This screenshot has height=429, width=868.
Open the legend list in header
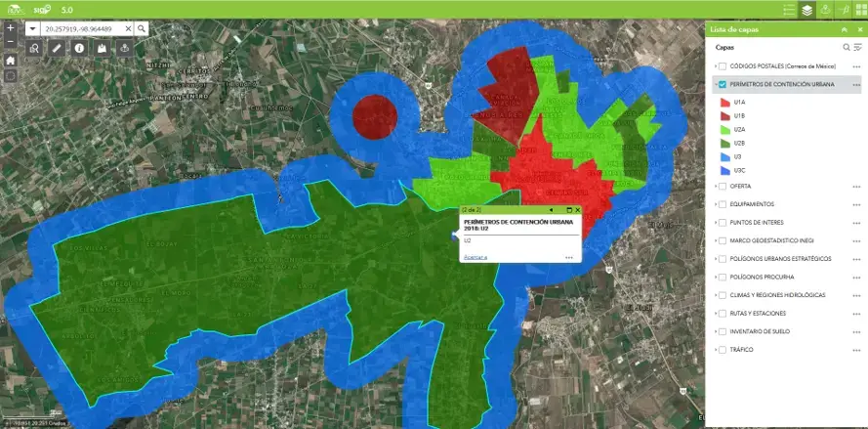(x=788, y=10)
